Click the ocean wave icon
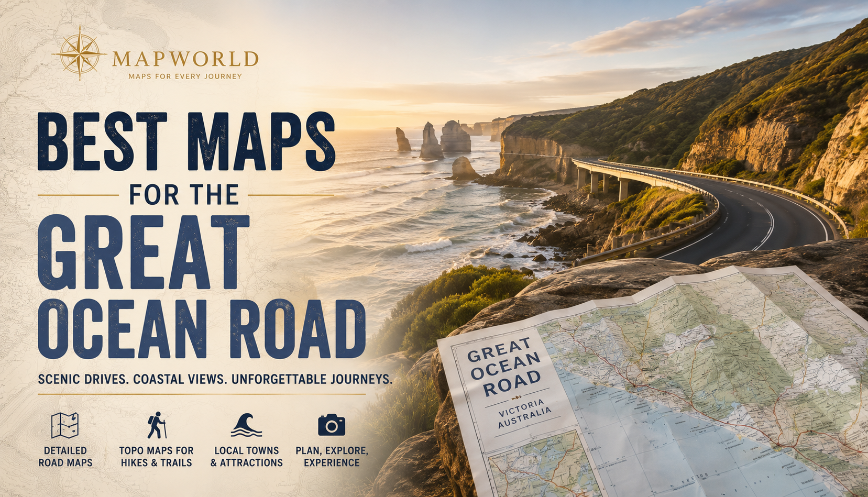 click(x=247, y=425)
